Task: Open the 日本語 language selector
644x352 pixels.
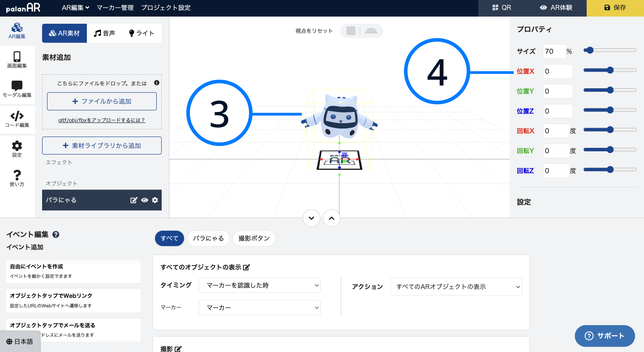Action: pos(20,341)
